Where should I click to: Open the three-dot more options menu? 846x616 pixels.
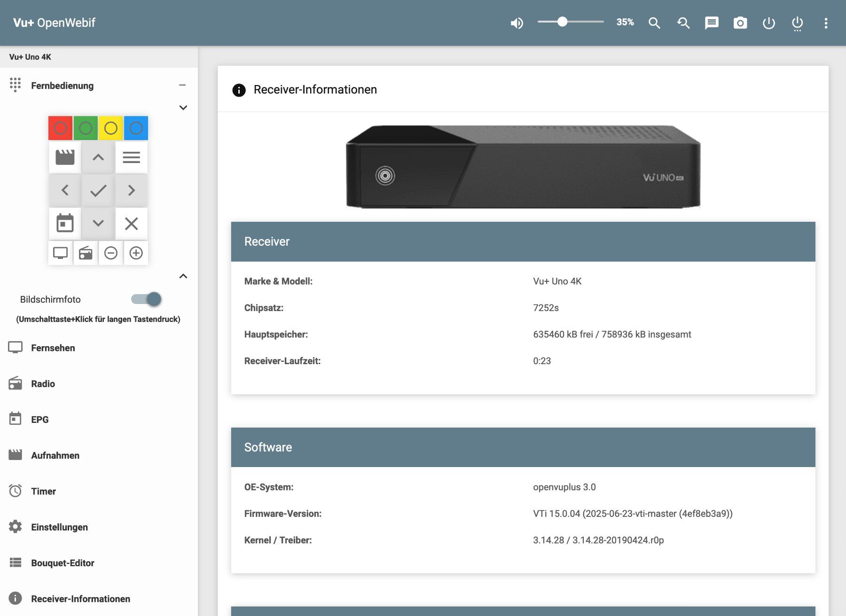pos(826,23)
